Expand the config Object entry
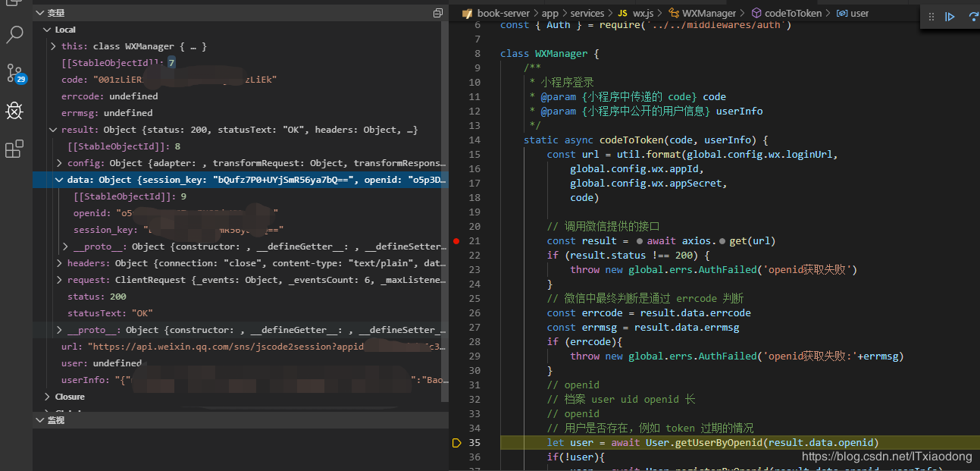This screenshot has height=471, width=980. point(60,163)
